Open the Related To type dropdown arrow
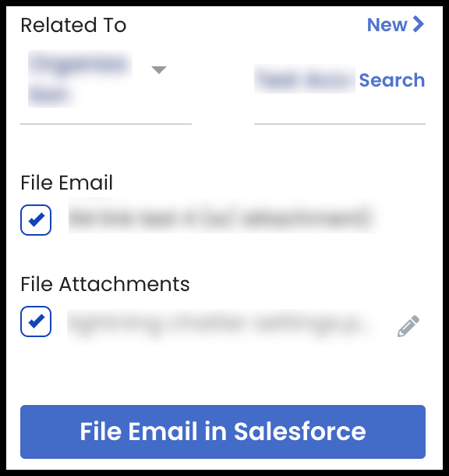This screenshot has height=476, width=449. (x=159, y=70)
